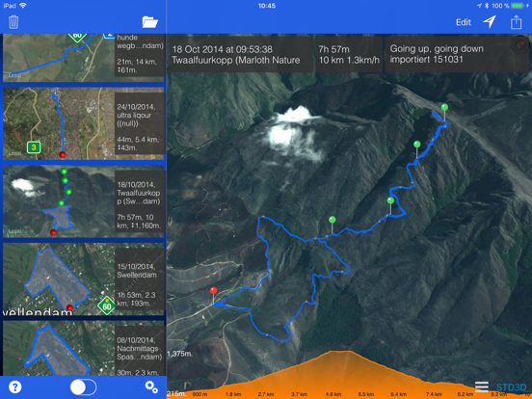The image size is (532, 399).
Task: Tap the 10:45 status bar clock
Action: coord(267,6)
